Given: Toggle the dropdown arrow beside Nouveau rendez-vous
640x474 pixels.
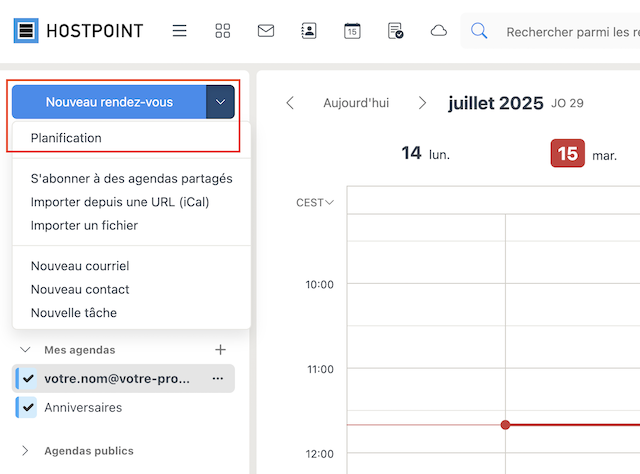Looking at the screenshot, I should (220, 102).
